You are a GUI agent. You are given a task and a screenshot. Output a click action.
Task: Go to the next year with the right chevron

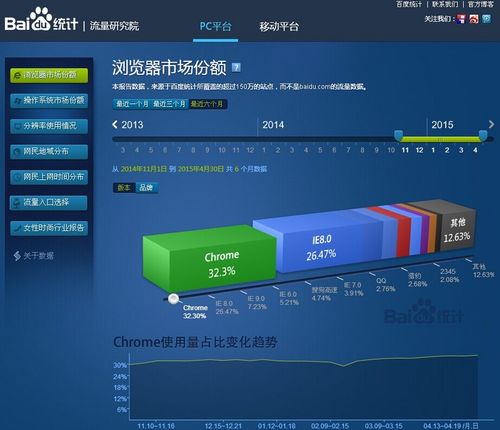tap(491, 124)
